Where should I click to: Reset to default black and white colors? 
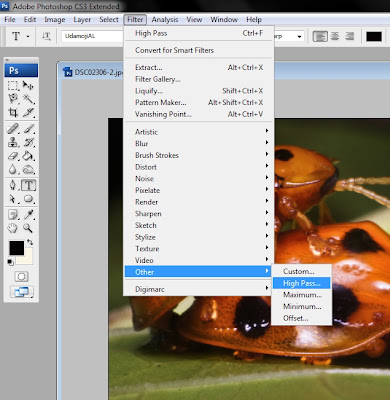click(10, 262)
